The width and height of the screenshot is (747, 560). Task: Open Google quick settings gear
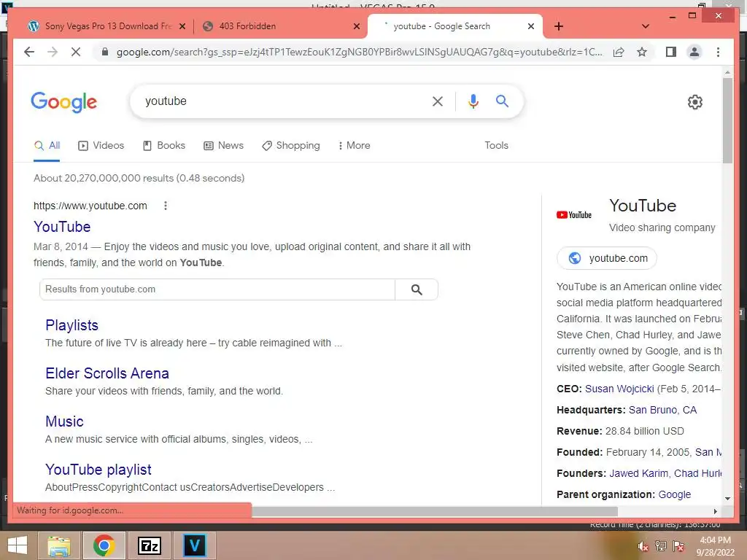695,102
